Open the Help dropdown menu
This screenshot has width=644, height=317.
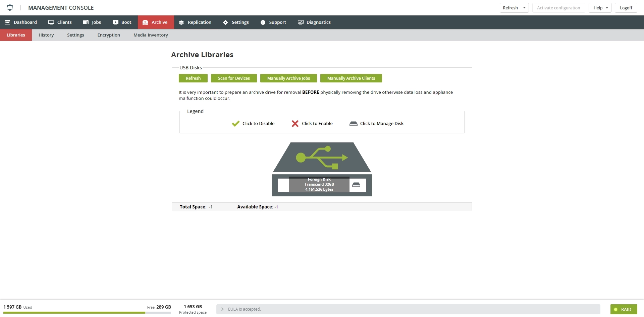pos(600,8)
